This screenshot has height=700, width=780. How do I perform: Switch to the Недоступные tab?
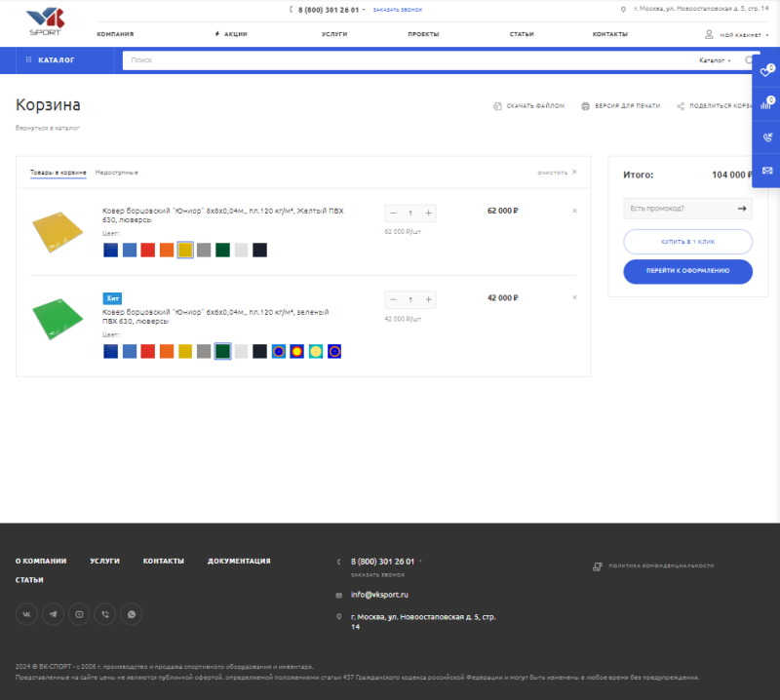pyautogui.click(x=116, y=173)
